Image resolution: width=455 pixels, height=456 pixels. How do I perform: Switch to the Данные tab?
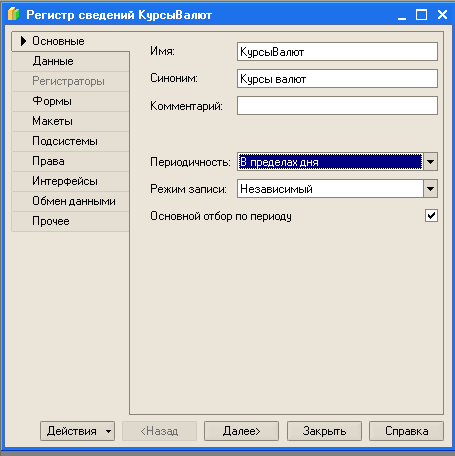(x=70, y=61)
